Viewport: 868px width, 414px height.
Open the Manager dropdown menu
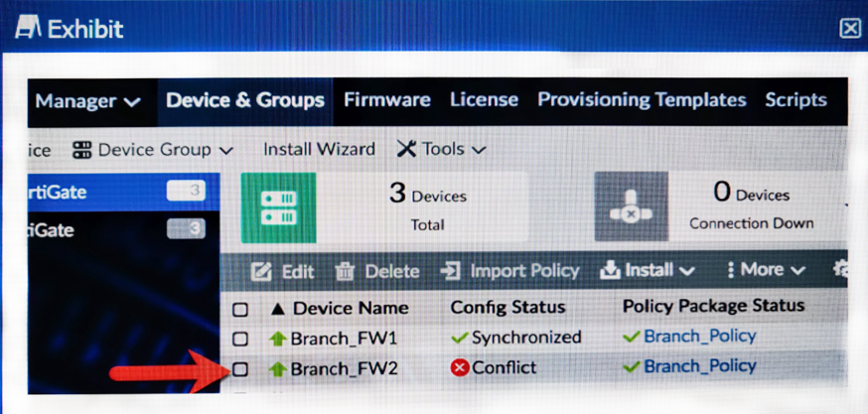tap(87, 101)
